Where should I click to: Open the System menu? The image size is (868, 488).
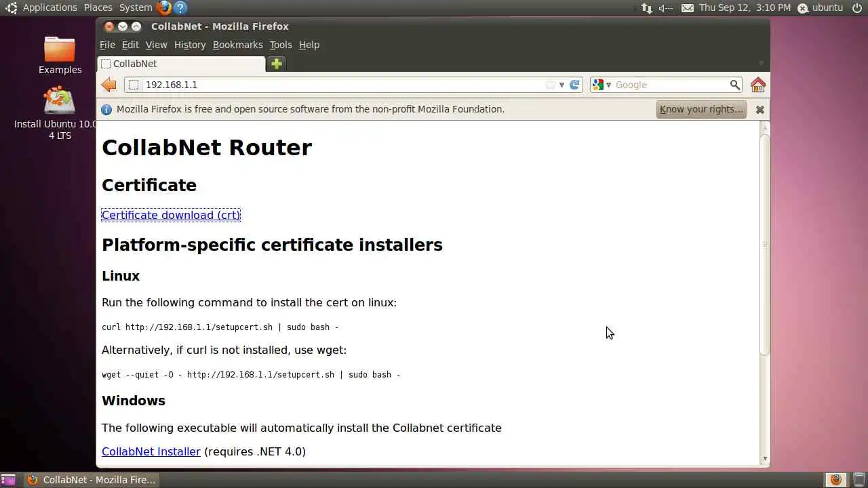point(136,8)
